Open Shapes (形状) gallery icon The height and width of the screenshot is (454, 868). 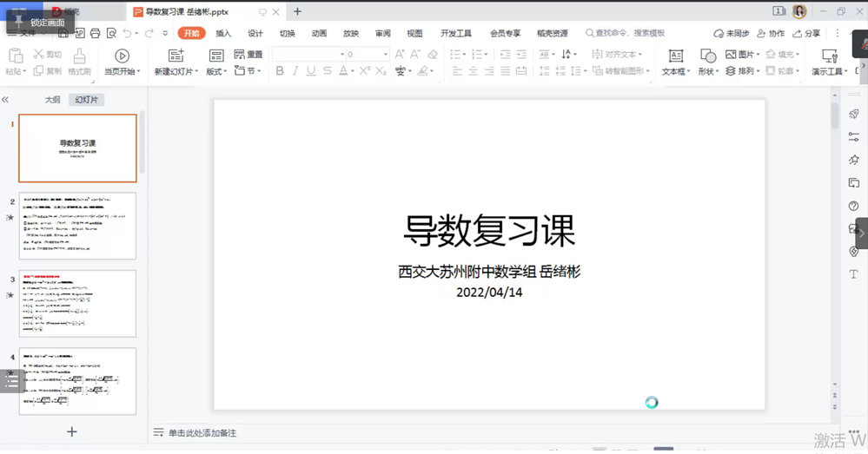click(x=707, y=56)
